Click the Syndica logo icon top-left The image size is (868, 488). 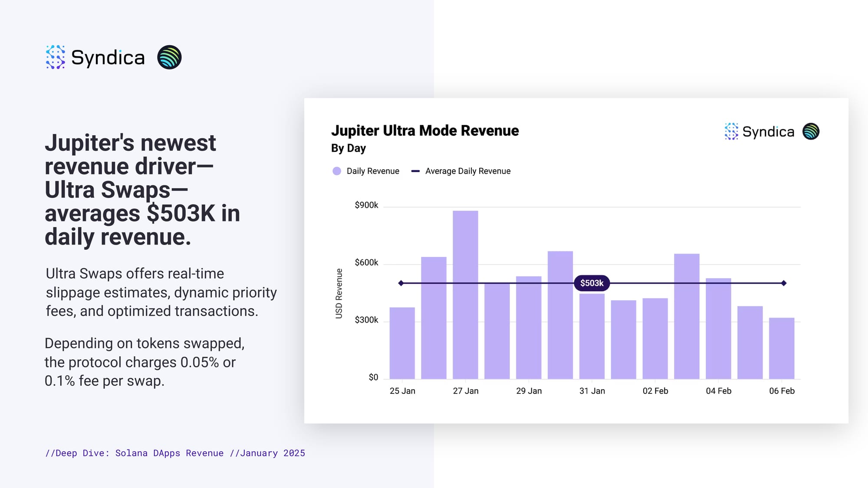coord(56,57)
